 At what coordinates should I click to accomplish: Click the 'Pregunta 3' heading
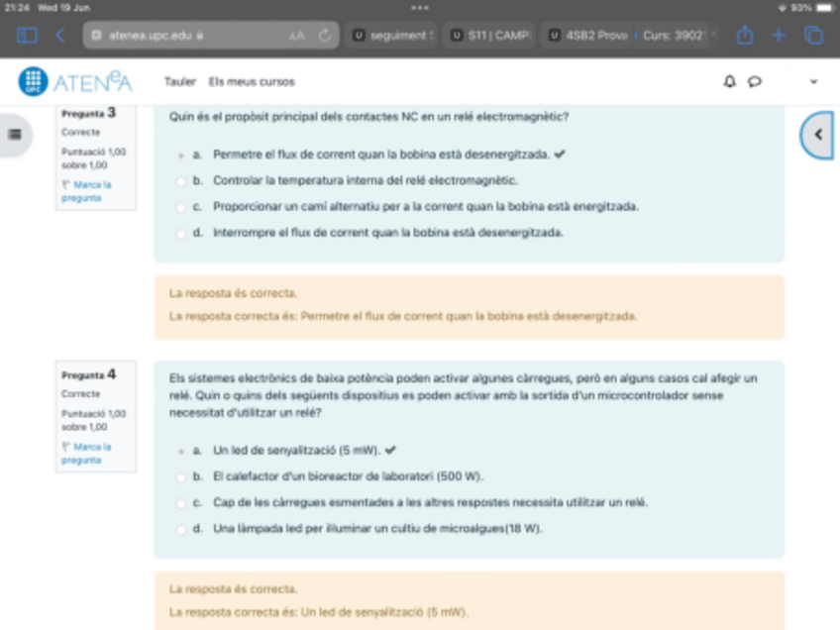click(x=88, y=113)
